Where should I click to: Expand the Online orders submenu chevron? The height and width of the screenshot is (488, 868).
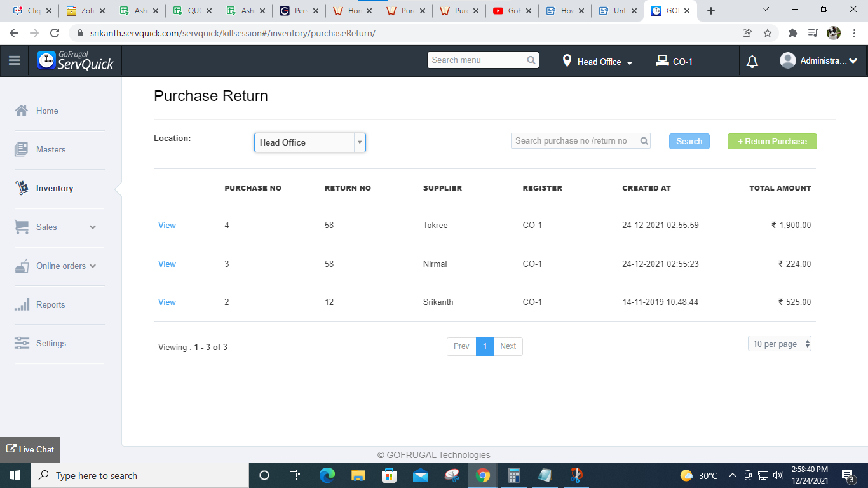pyautogui.click(x=93, y=266)
